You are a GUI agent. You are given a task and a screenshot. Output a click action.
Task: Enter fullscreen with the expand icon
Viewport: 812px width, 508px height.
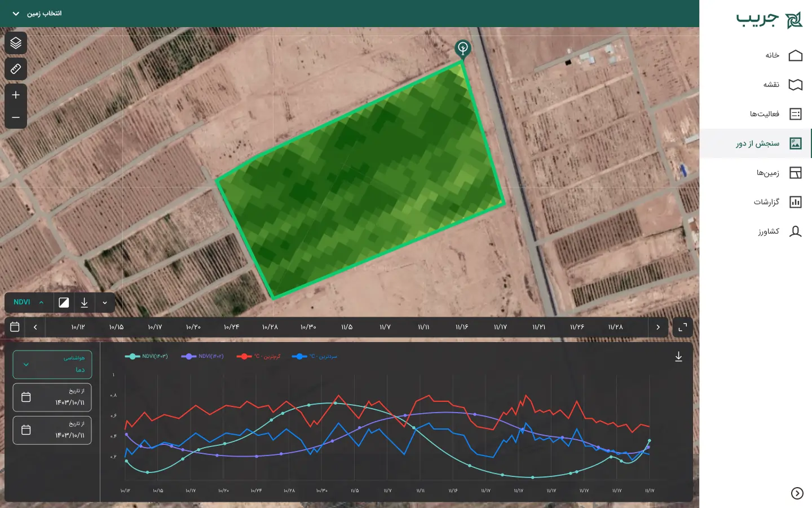pos(682,327)
